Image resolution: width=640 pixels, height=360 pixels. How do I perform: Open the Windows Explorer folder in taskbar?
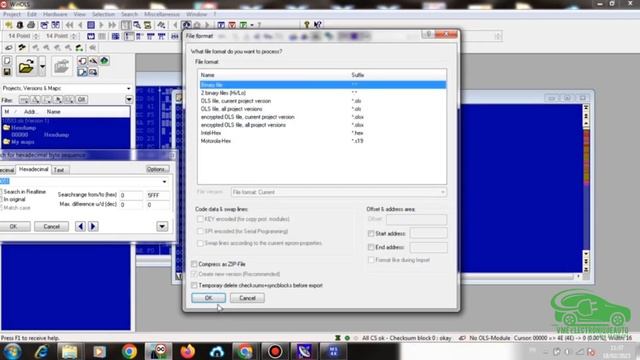pos(70,351)
